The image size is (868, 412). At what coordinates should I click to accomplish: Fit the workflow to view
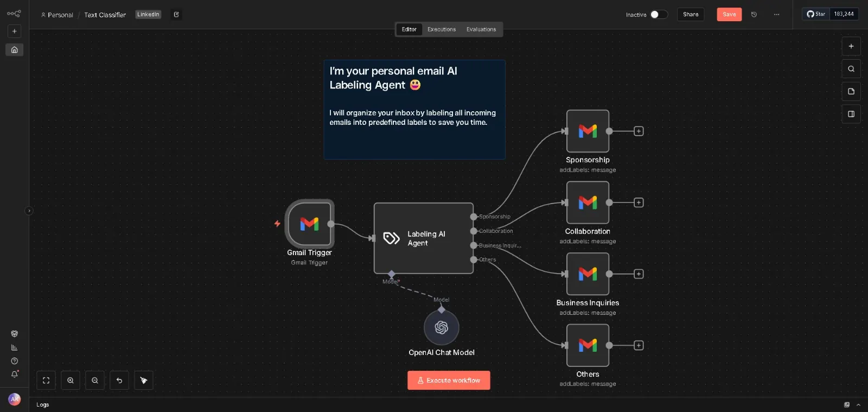click(46, 381)
